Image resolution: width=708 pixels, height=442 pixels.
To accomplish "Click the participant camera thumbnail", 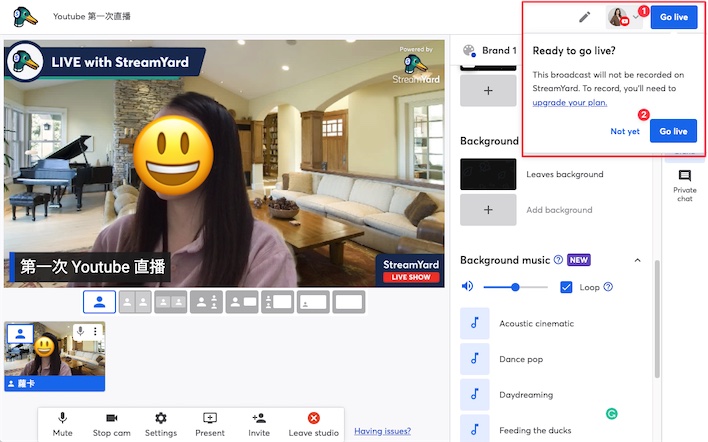I will (55, 356).
